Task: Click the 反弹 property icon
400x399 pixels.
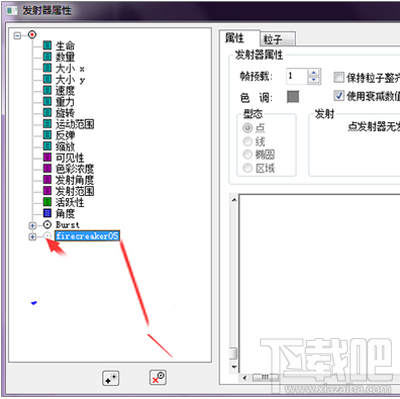Action: (47, 135)
